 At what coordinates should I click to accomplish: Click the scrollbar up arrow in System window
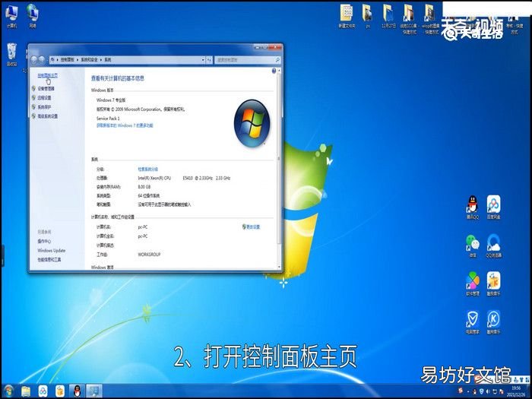point(279,71)
